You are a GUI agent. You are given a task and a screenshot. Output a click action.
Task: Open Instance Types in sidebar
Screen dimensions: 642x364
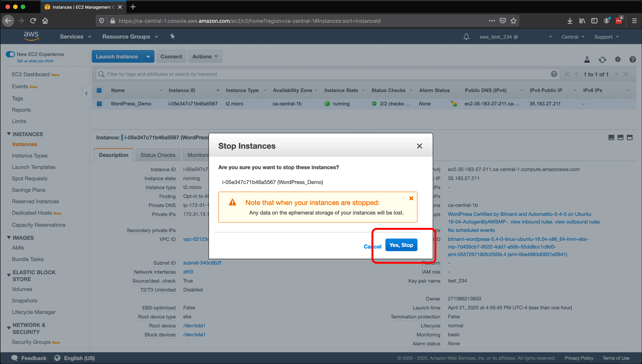click(x=30, y=156)
